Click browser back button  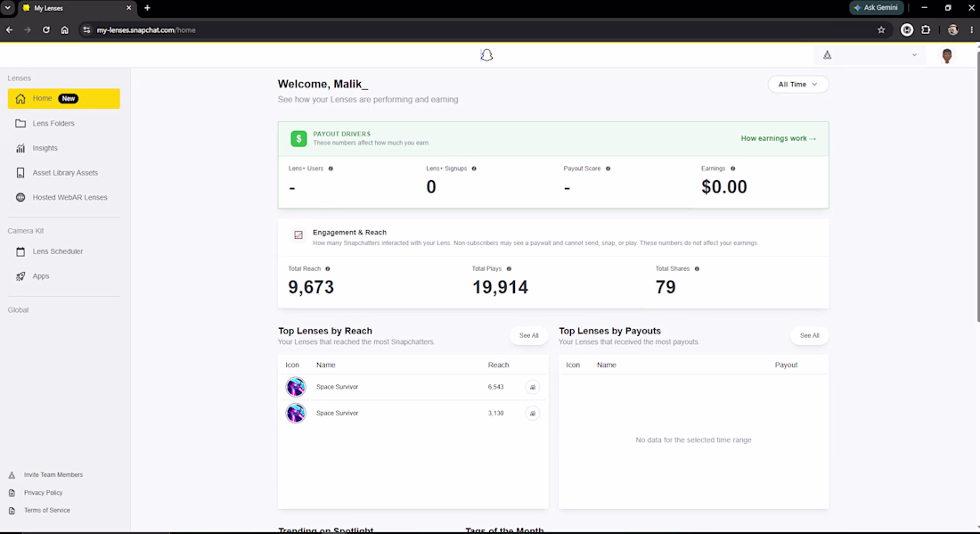(10, 30)
